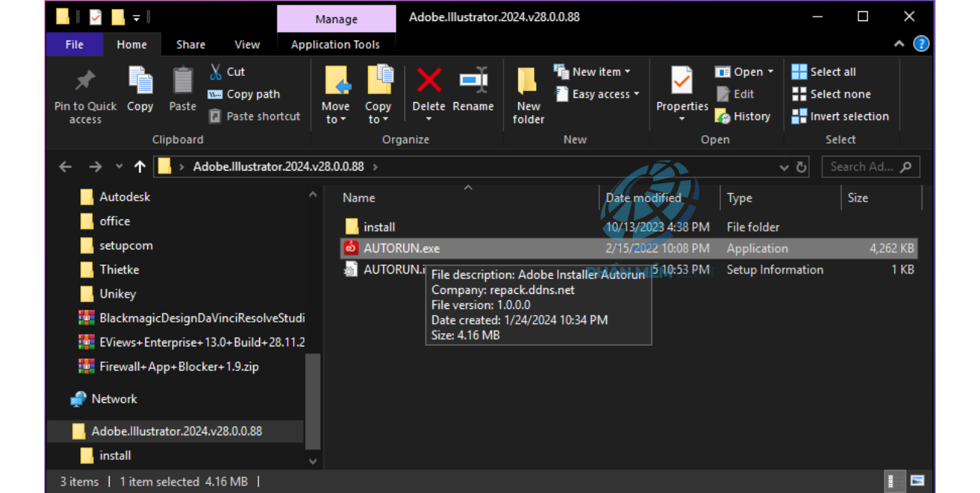This screenshot has height=493, width=980.
Task: Switch to the View tab
Action: click(x=247, y=44)
